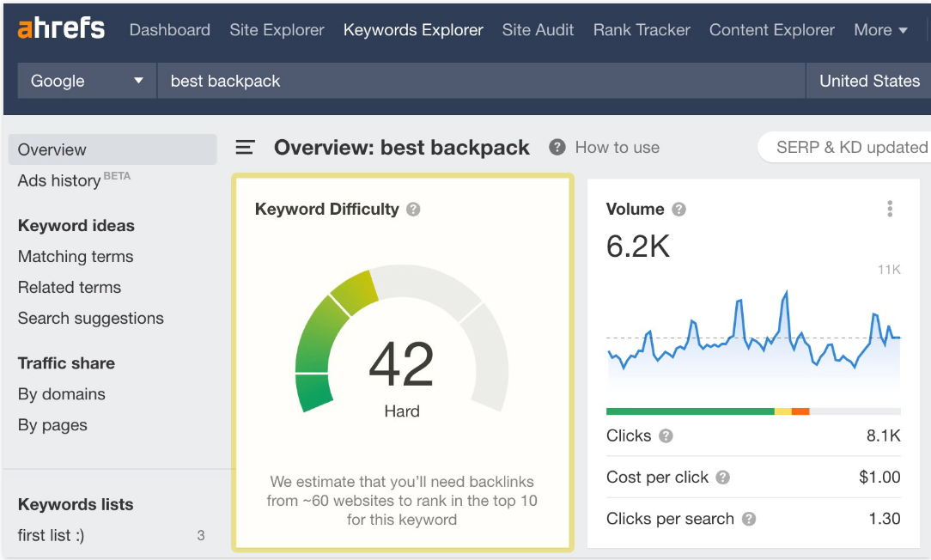The height and width of the screenshot is (560, 931).
Task: Click the volume trend chart
Action: (753, 342)
